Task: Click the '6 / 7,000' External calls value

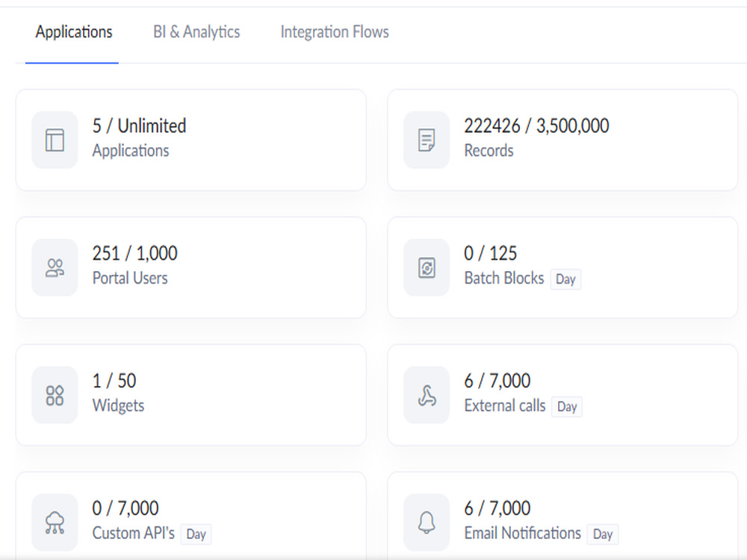Action: (497, 381)
